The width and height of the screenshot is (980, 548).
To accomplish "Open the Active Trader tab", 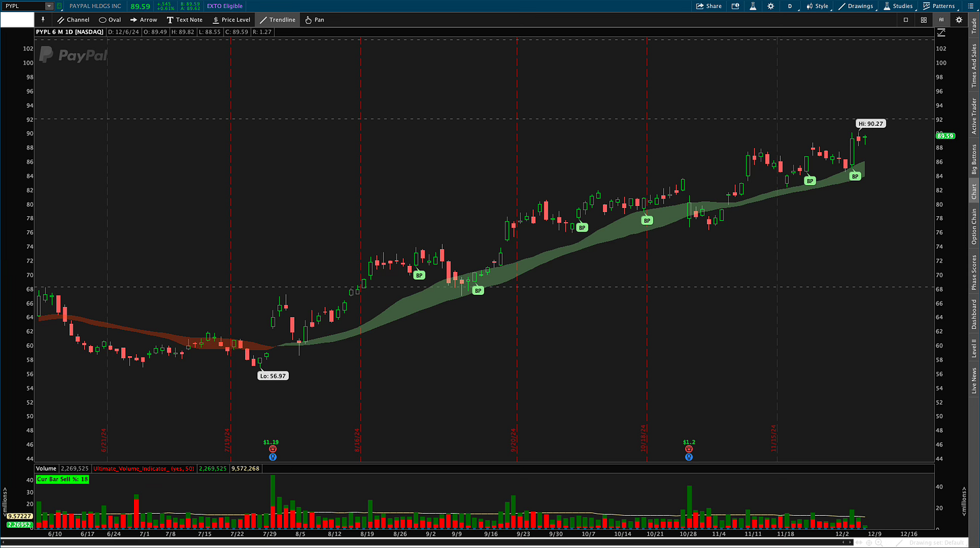I will click(973, 116).
